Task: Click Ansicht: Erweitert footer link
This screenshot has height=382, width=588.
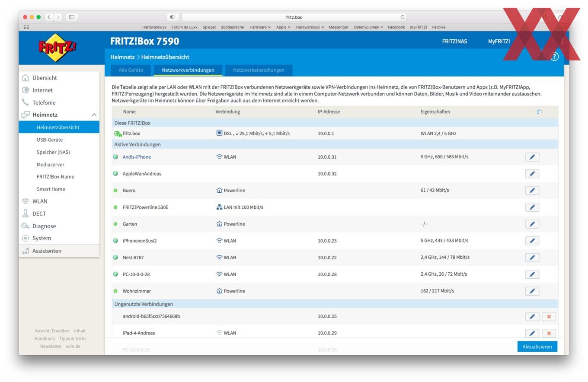Action: pos(52,331)
